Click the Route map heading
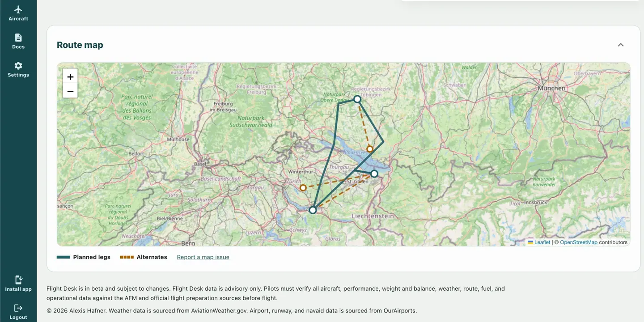The image size is (644, 322). pos(80,45)
